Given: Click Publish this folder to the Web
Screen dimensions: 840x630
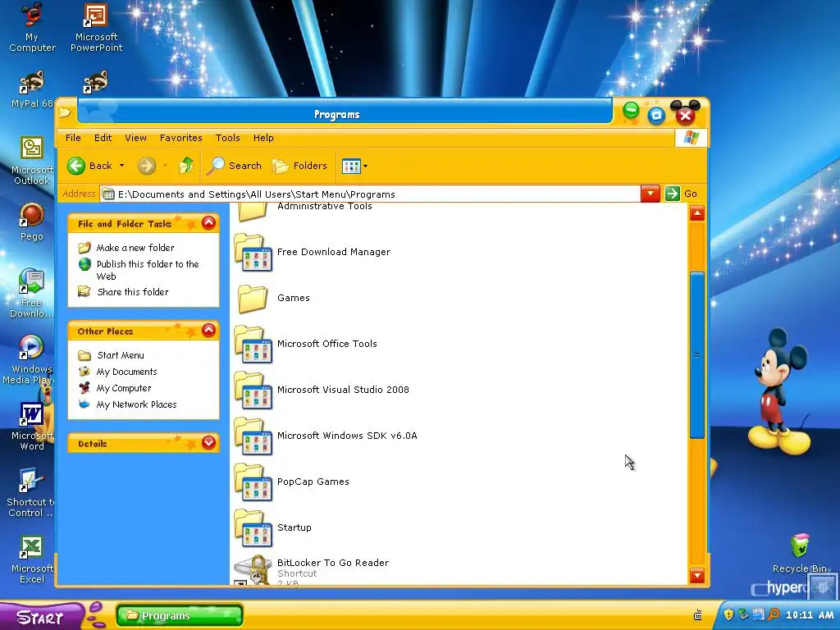Looking at the screenshot, I should (x=148, y=270).
